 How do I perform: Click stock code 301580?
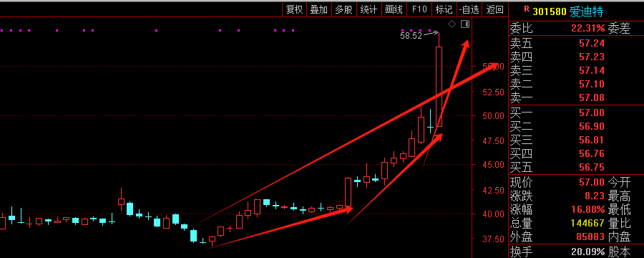pyautogui.click(x=550, y=12)
